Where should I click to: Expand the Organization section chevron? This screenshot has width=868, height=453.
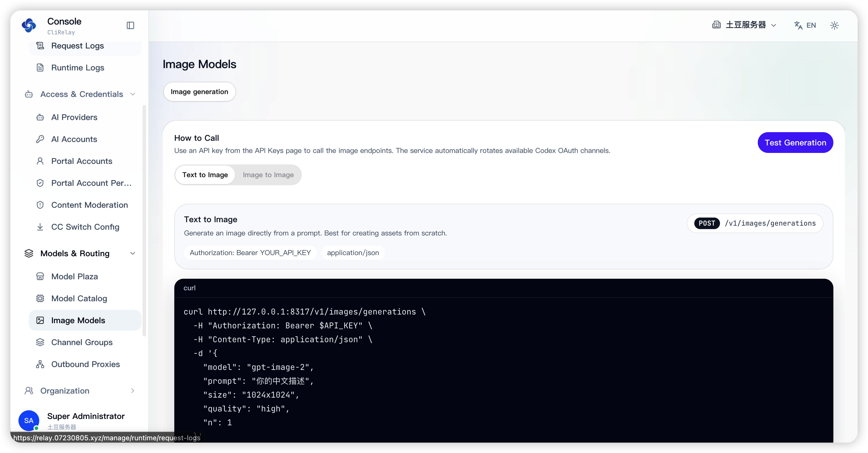[133, 390]
